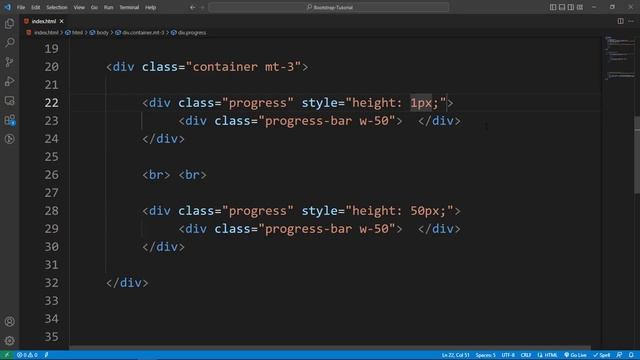Click the first <br> tag on line 26
The height and width of the screenshot is (360, 640).
tap(156, 175)
